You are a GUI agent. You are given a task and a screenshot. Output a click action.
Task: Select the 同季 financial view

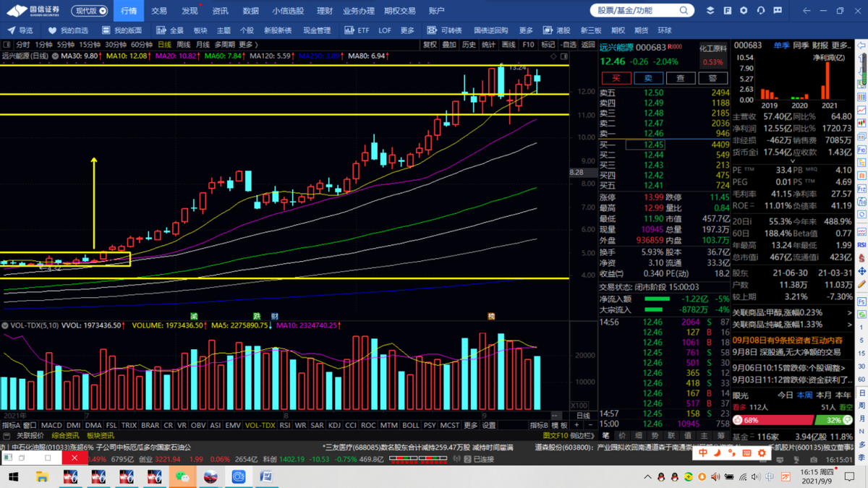click(x=801, y=45)
